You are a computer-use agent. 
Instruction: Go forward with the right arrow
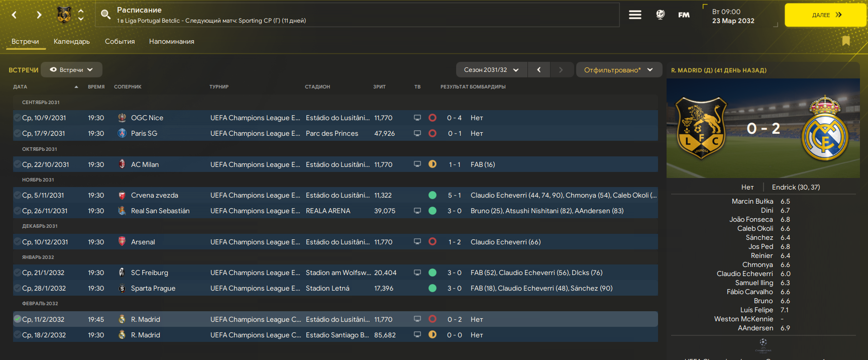pos(39,15)
